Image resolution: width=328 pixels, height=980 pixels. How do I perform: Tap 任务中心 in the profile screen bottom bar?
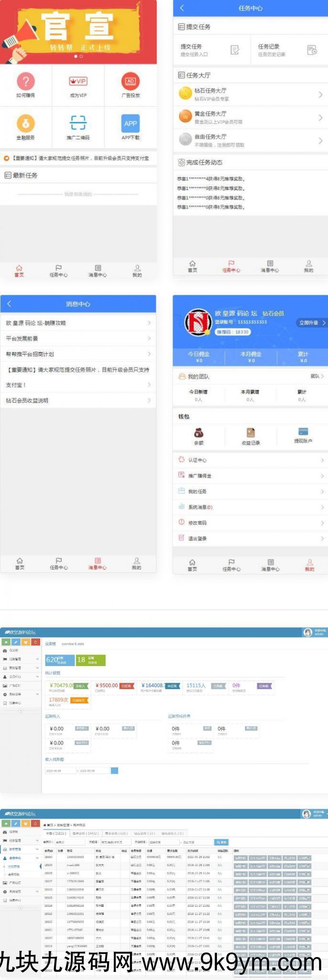coord(231,565)
